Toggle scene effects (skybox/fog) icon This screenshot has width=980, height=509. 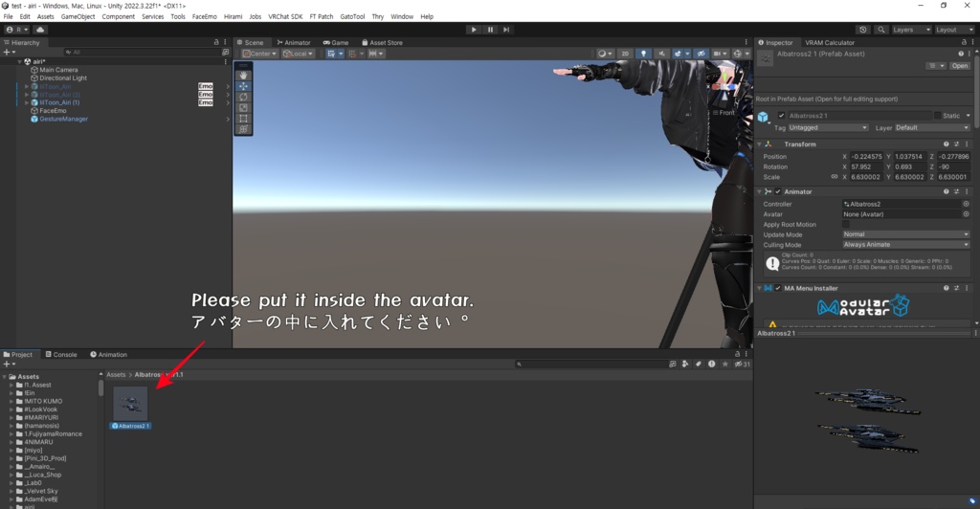click(678, 54)
